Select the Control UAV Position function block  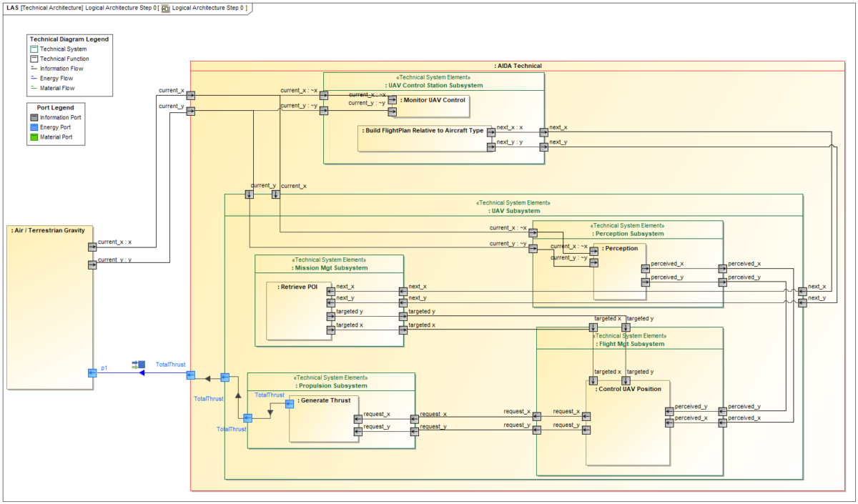628,388
